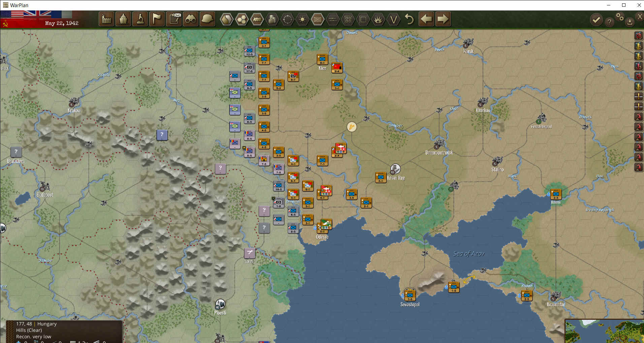Click the Krasnodar city label
This screenshot has height=343, width=644.
556,304
